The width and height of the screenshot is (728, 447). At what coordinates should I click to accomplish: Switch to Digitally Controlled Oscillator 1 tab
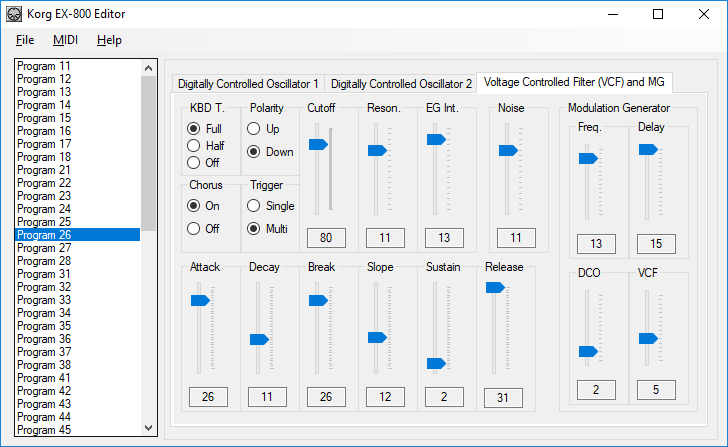[248, 84]
